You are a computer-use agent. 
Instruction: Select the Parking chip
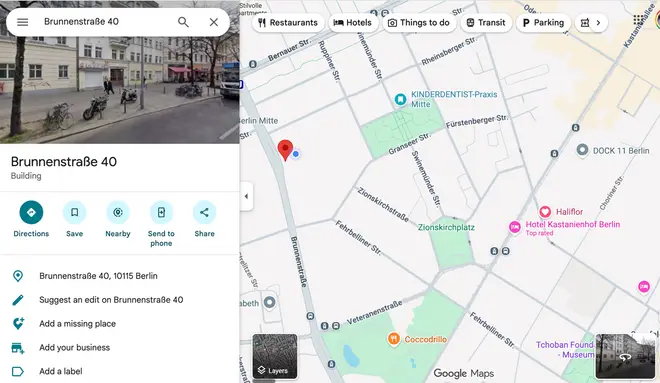pyautogui.click(x=543, y=23)
